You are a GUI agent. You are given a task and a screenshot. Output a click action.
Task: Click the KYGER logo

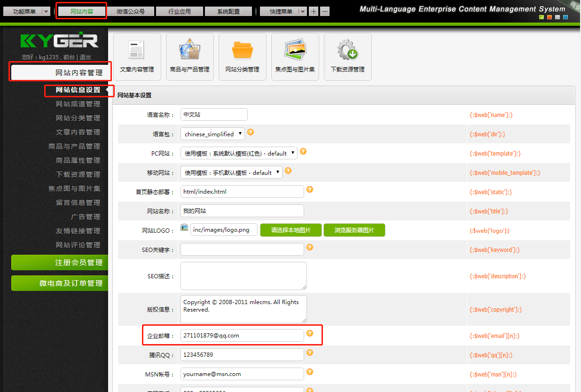[59, 41]
